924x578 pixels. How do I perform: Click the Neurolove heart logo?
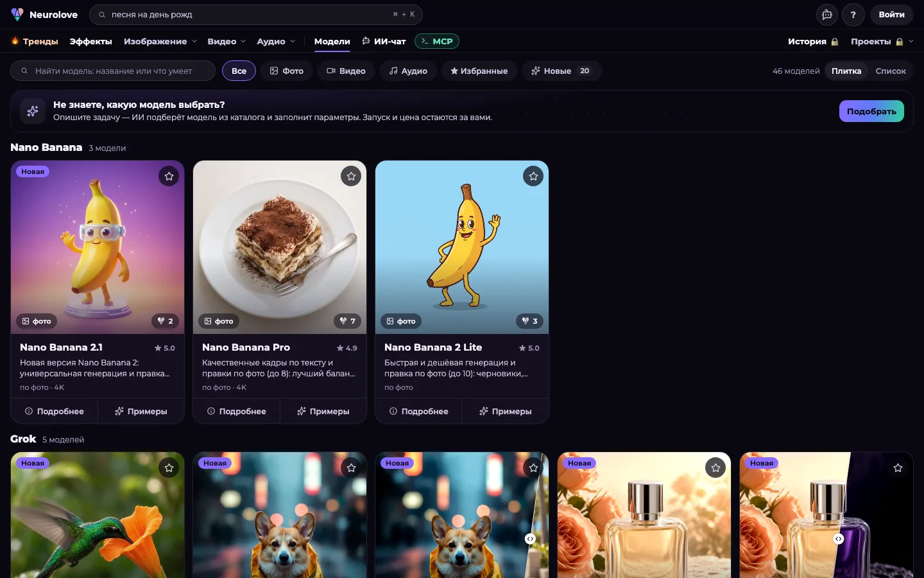(17, 14)
